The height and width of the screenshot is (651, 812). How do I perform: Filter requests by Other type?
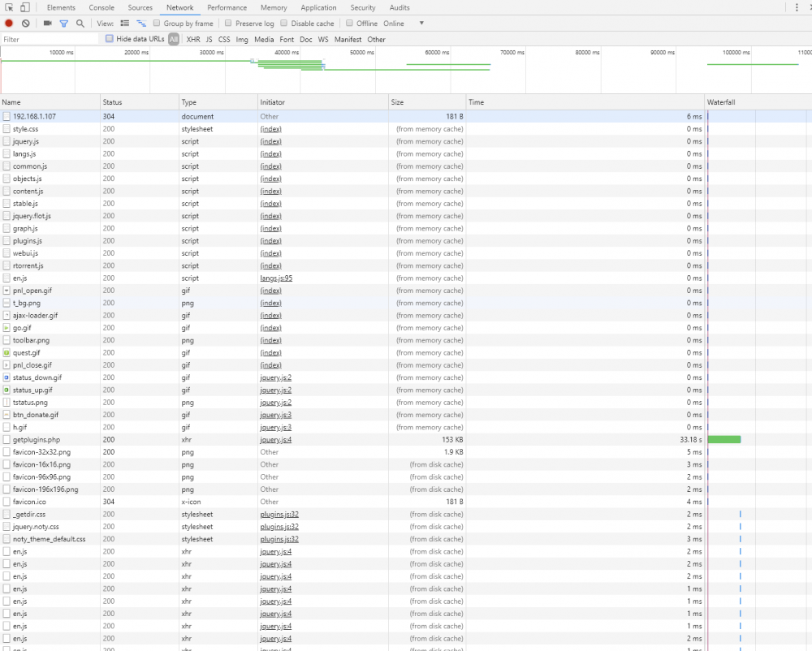point(377,39)
